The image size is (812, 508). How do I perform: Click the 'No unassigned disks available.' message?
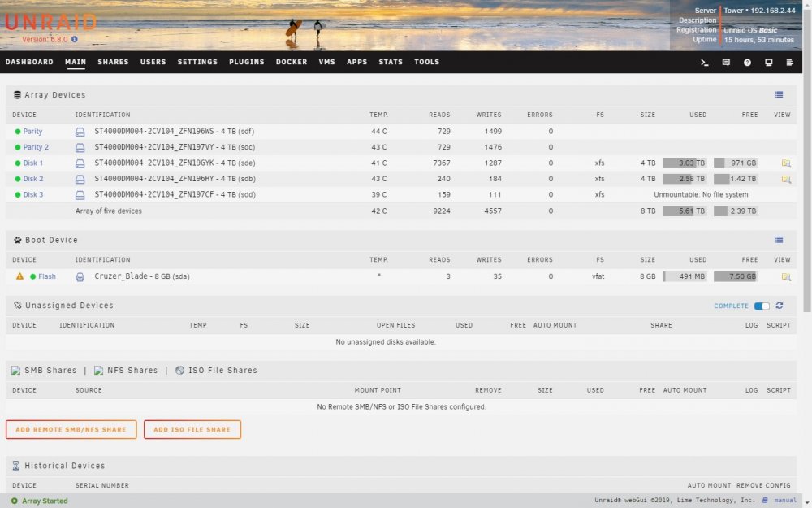386,342
